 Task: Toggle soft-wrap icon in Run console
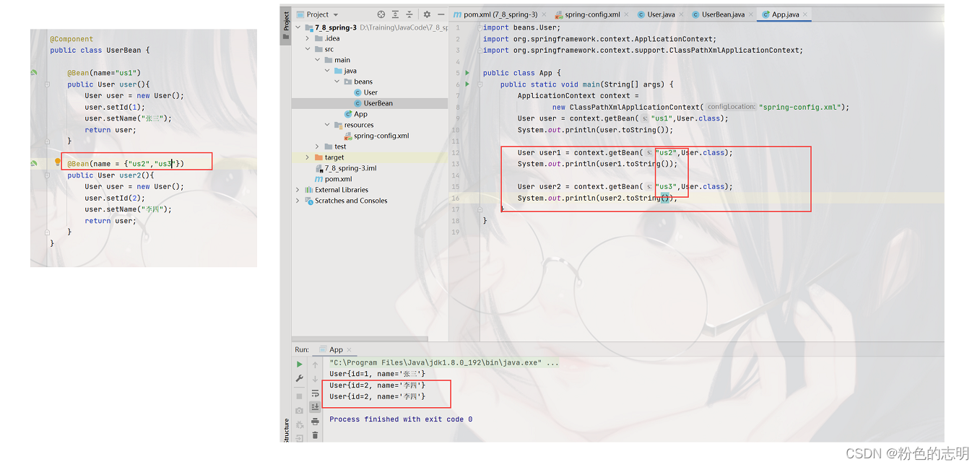click(316, 393)
